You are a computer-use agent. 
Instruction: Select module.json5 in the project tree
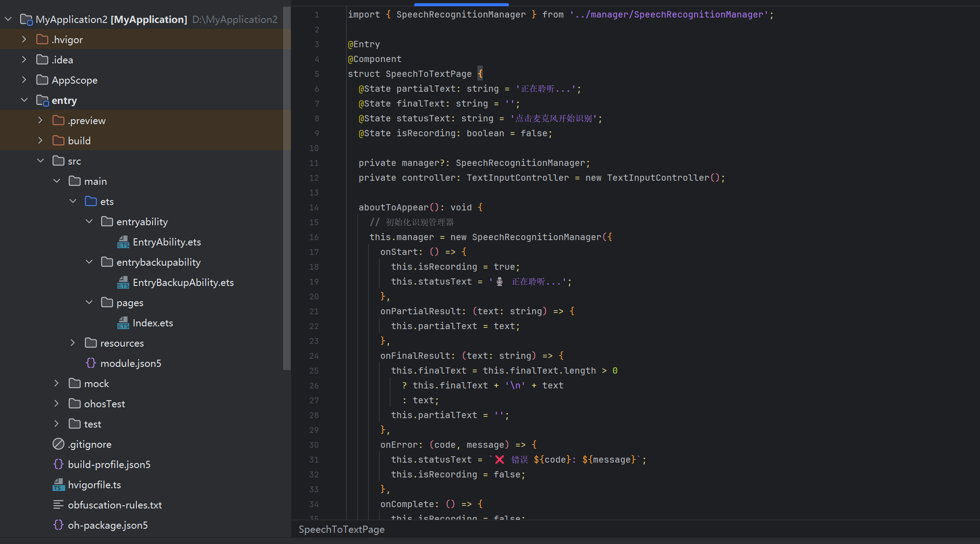click(x=131, y=364)
